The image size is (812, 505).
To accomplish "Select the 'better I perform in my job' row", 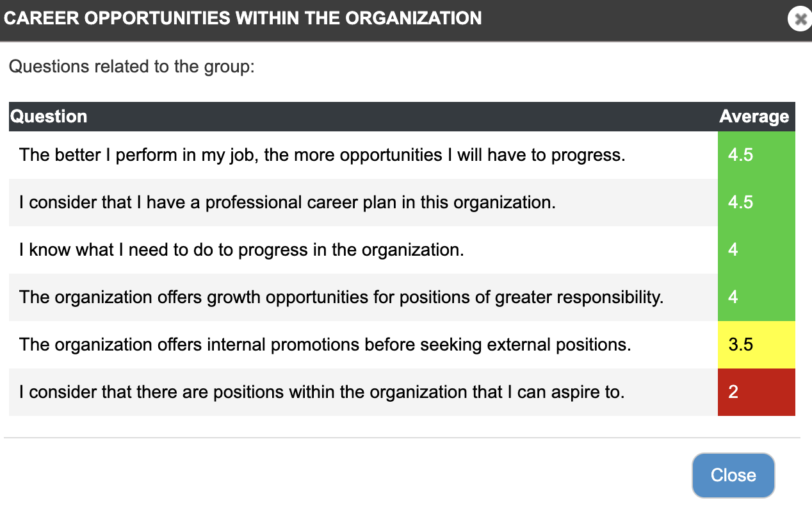I will (x=402, y=155).
